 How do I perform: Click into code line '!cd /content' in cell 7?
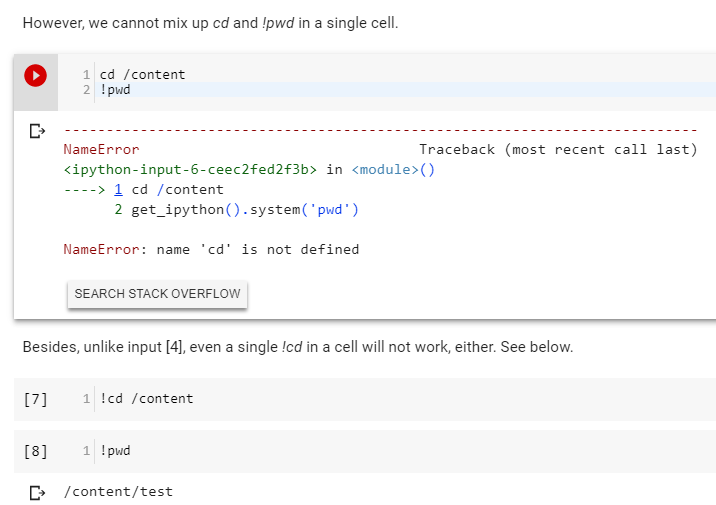tap(147, 399)
